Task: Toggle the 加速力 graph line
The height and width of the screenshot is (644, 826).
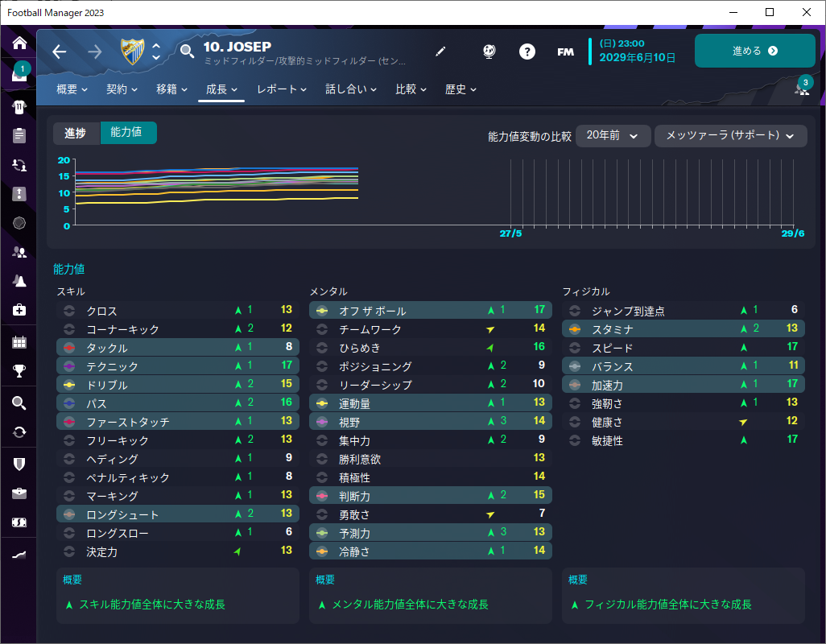Action: tap(575, 385)
